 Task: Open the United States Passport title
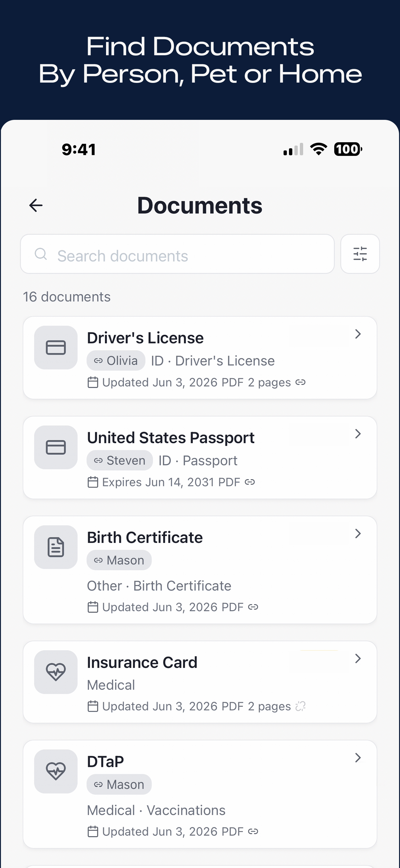point(171,437)
